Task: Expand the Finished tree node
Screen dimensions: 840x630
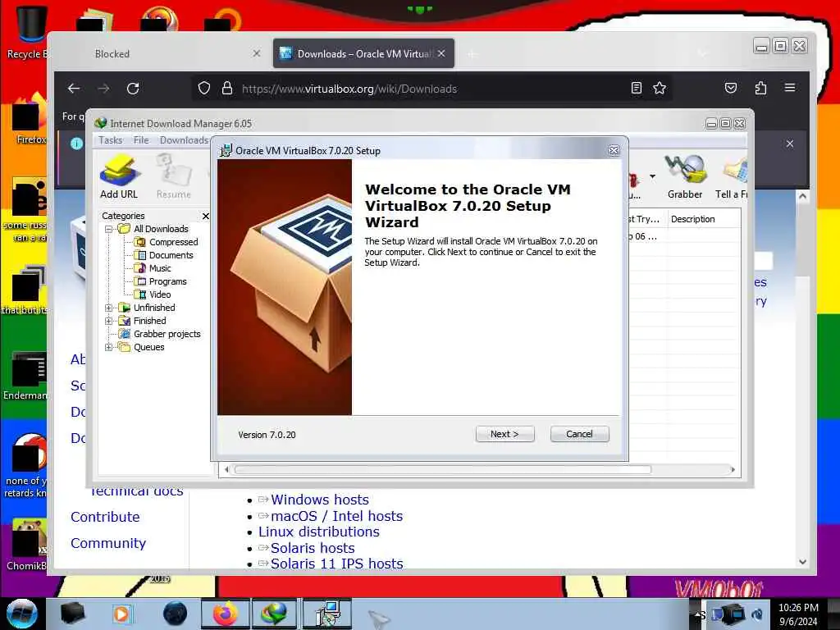Action: coord(109,321)
